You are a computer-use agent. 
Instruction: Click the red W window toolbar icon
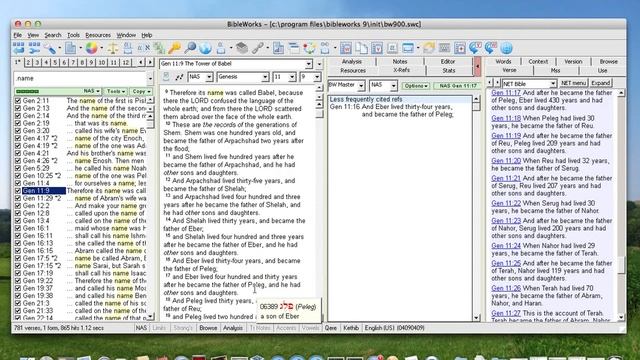(346, 48)
